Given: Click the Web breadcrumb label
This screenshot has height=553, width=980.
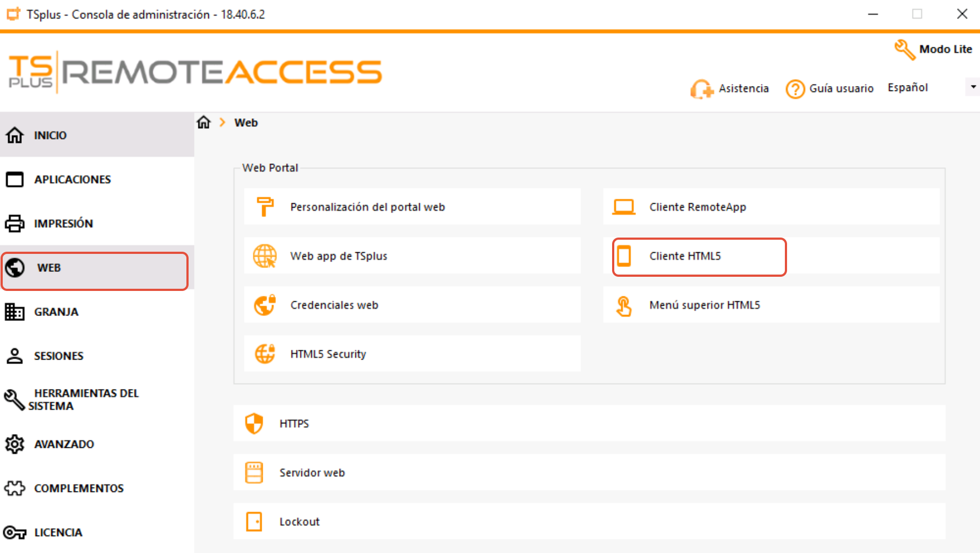Looking at the screenshot, I should coord(246,123).
